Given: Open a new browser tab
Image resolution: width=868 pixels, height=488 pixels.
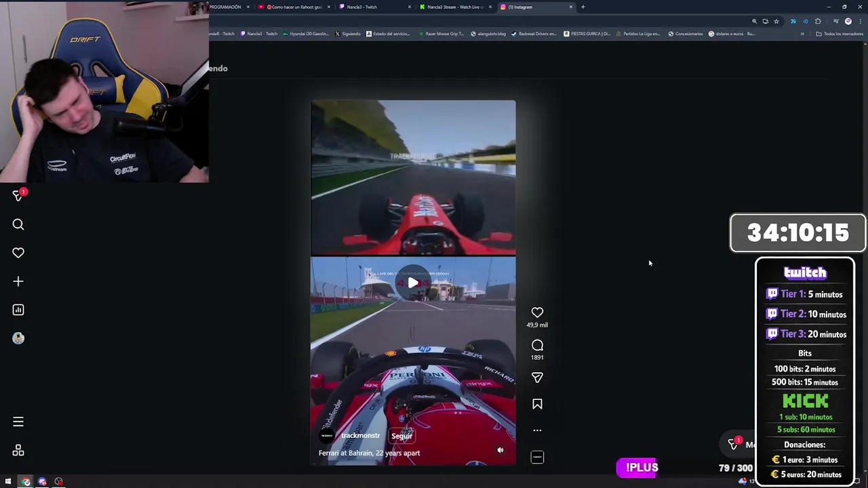Looking at the screenshot, I should (583, 7).
